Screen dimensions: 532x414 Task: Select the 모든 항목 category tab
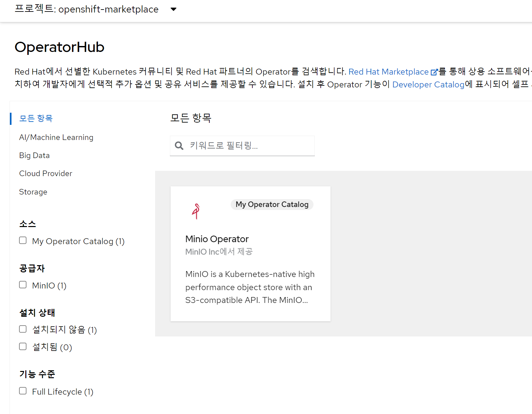36,118
